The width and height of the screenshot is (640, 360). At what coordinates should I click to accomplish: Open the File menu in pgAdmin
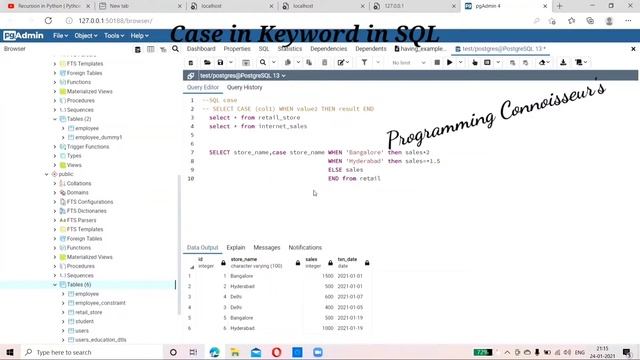click(60, 36)
